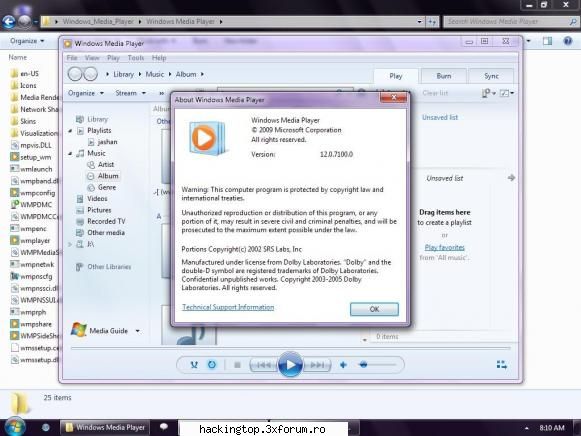This screenshot has width=581, height=436.
Task: Expand the J:\ drive node
Action: (70, 244)
